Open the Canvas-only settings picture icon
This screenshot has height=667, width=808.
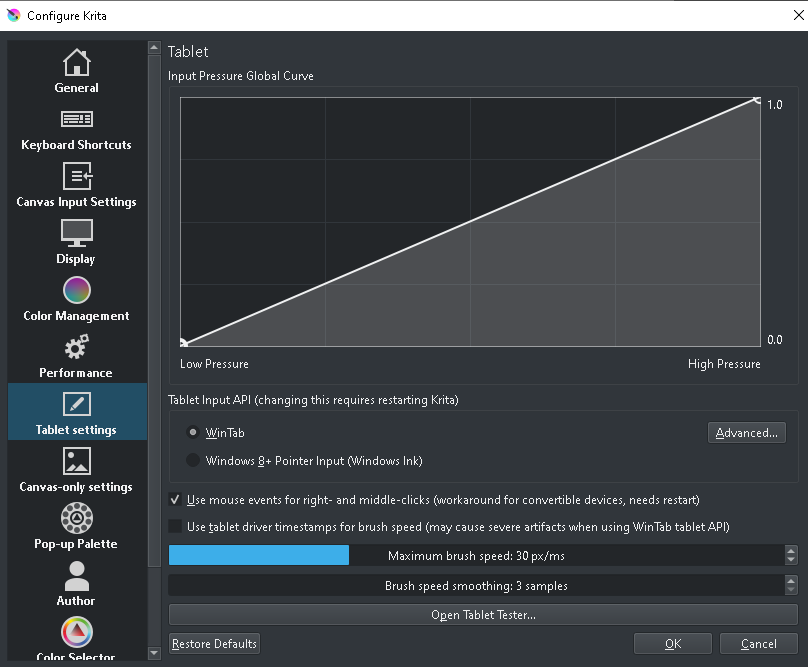coord(77,461)
